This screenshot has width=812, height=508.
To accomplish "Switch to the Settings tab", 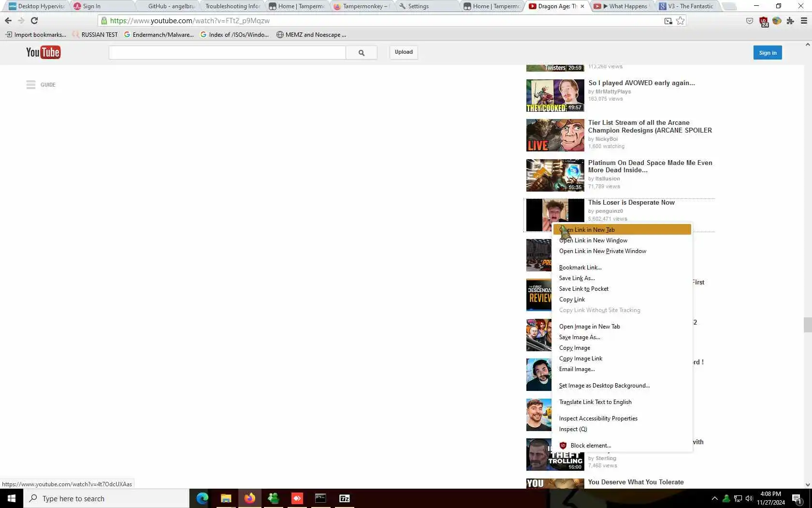I will click(427, 6).
